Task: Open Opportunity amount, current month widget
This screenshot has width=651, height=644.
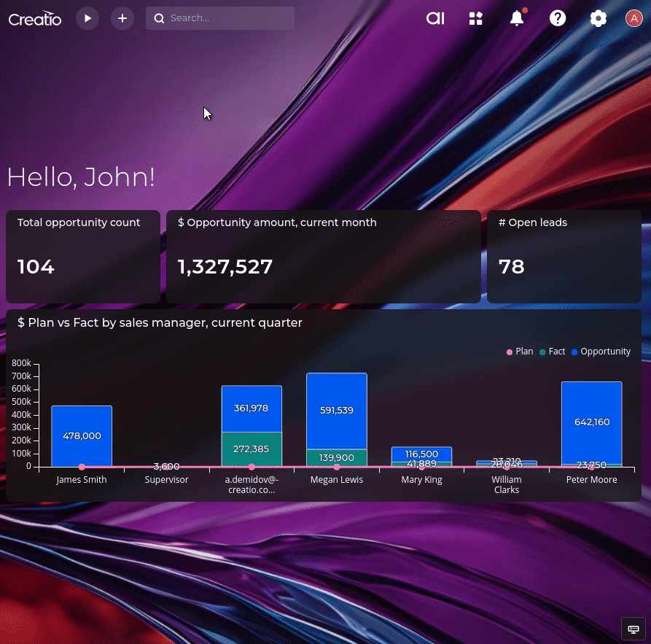Action: point(324,256)
